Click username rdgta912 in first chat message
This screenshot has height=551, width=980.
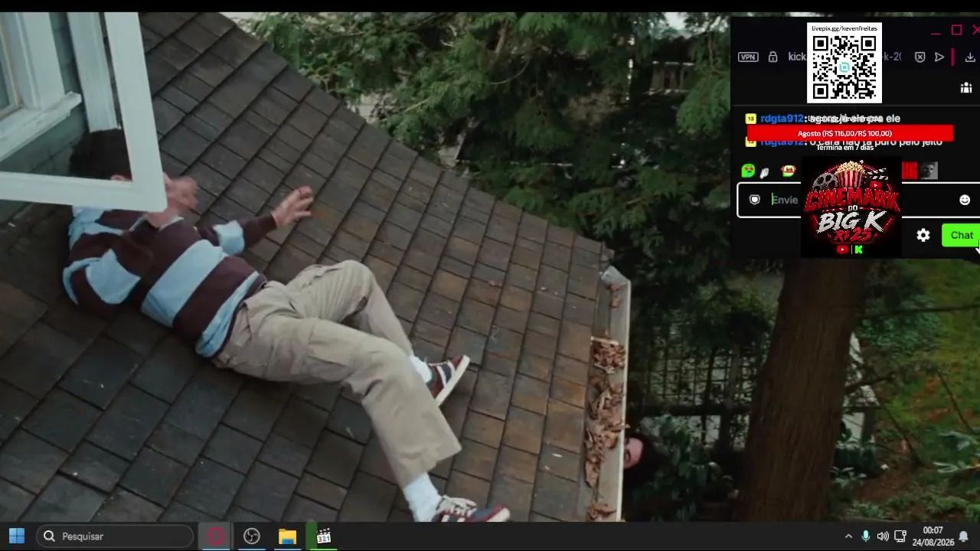point(782,119)
